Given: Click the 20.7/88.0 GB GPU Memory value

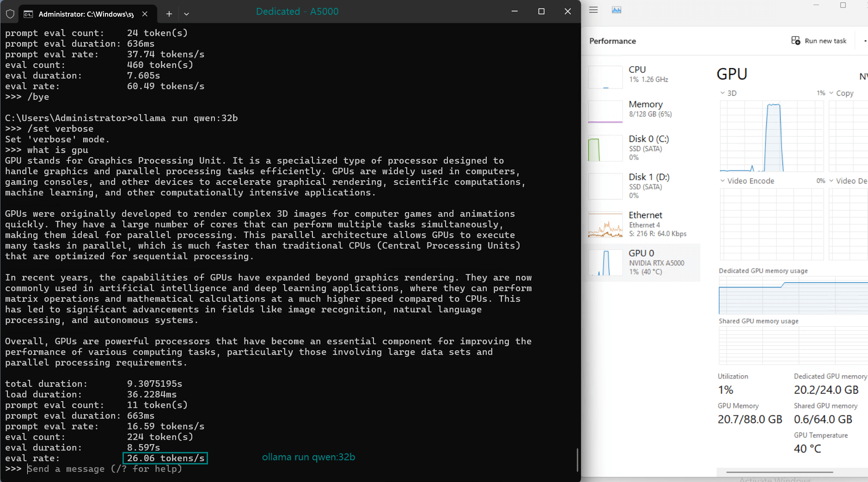Looking at the screenshot, I should [750, 419].
